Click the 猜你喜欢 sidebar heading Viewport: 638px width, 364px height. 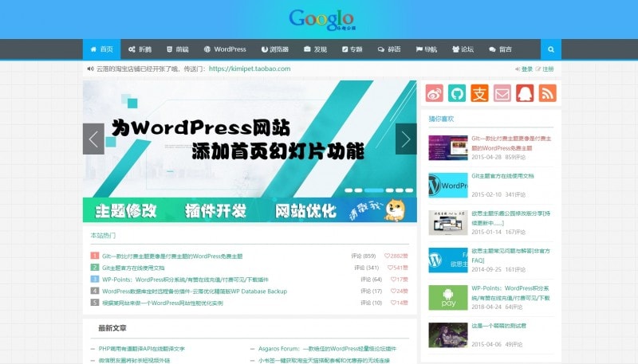coord(441,119)
